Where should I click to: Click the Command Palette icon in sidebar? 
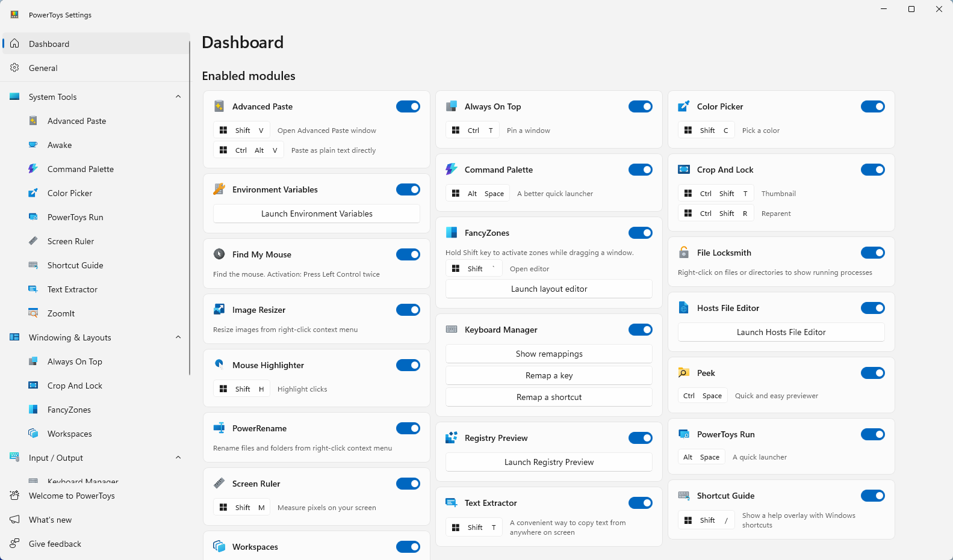pyautogui.click(x=33, y=169)
